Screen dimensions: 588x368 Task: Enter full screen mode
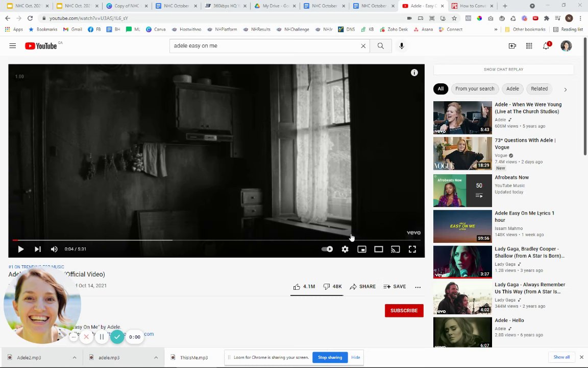(x=412, y=249)
